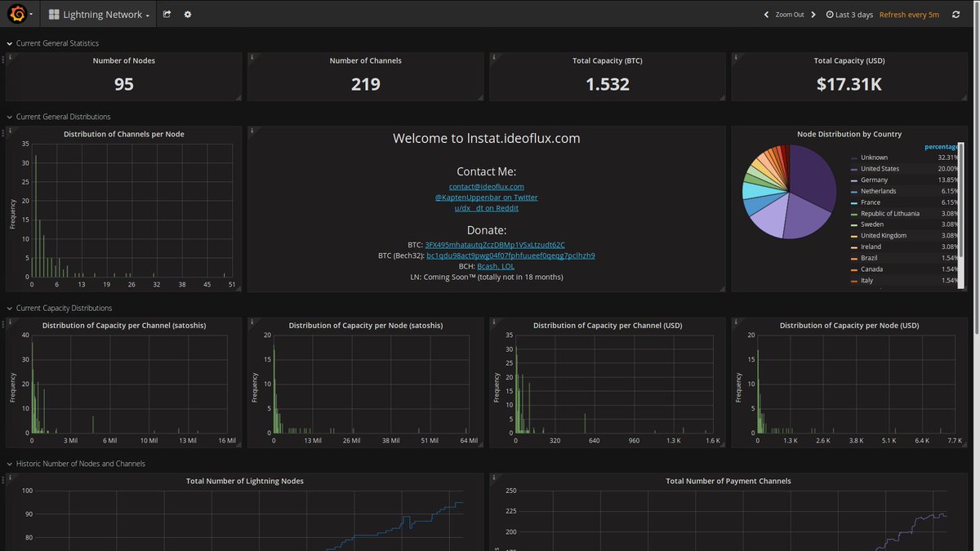The width and height of the screenshot is (980, 551).
Task: Toggle Unknown series in country legend
Action: click(x=874, y=158)
